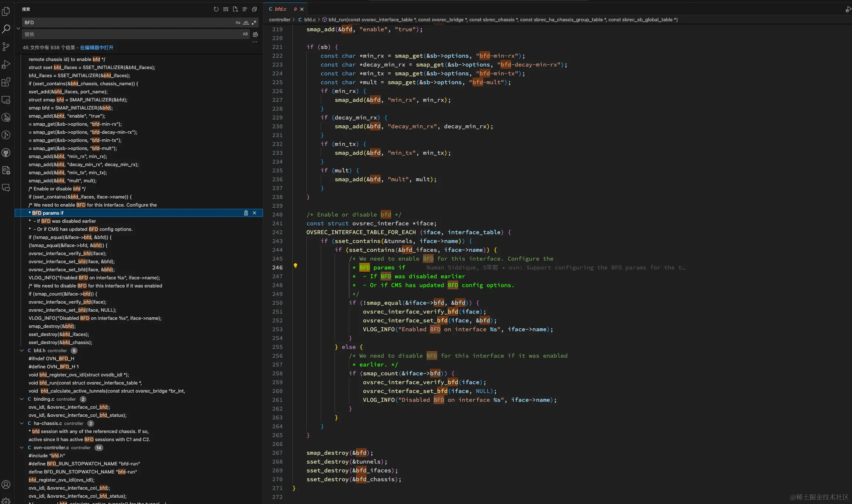
Task: Collapse the ovn-controller.c results group
Action: 22,447
